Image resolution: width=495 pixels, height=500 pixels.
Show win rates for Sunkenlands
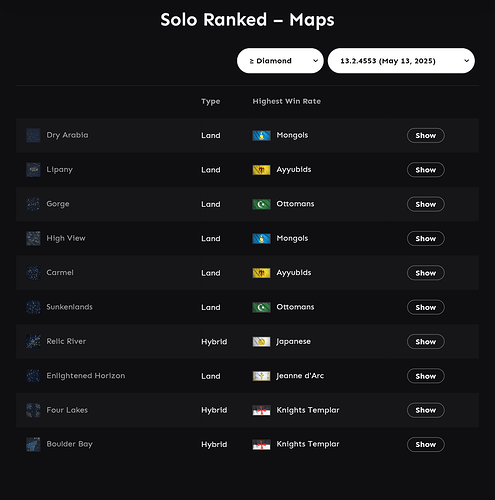coord(426,307)
